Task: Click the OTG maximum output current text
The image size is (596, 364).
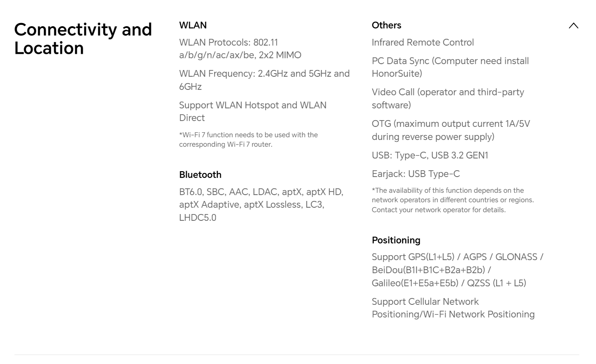Action: (451, 130)
